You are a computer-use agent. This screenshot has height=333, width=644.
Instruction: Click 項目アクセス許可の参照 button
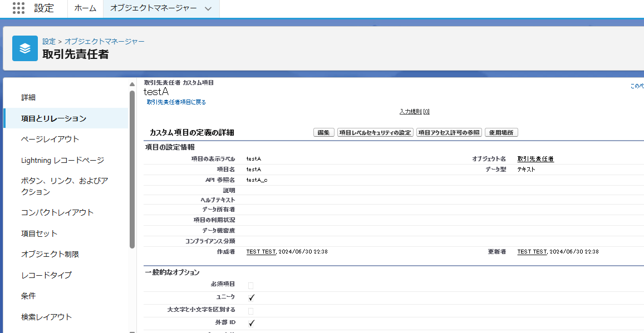(x=449, y=132)
